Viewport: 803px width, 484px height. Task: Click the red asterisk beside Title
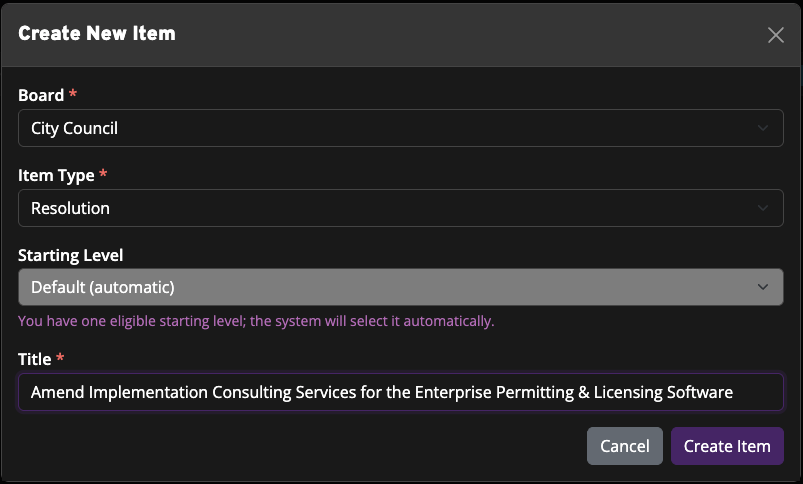pos(60,359)
